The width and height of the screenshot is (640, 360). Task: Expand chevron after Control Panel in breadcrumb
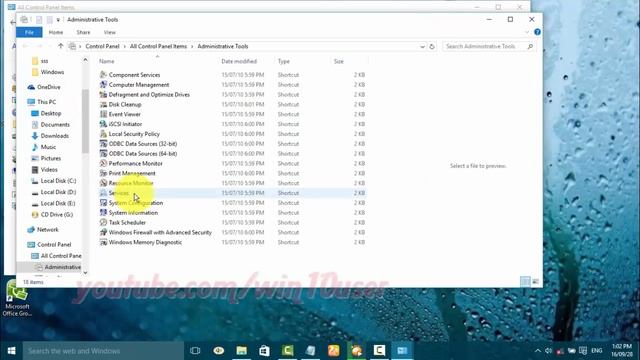click(x=125, y=47)
